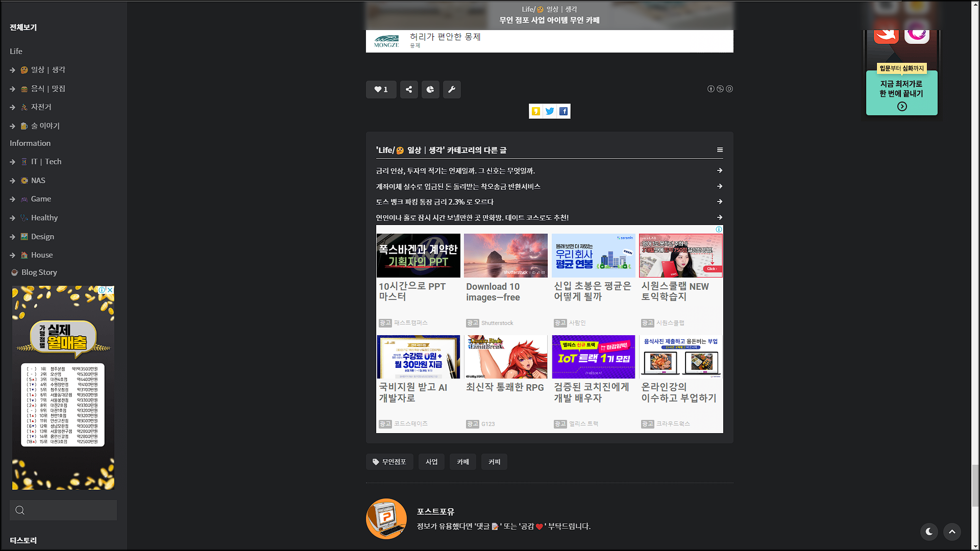The width and height of the screenshot is (980, 551).
Task: Toggle dark mode moon button
Action: tap(929, 532)
